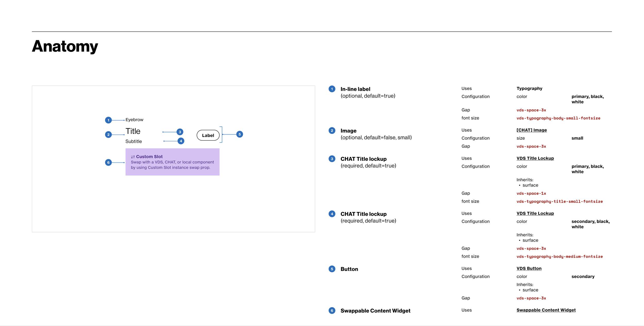Open the Swappable Content Widget link
Viewport: 644px width, 326px height.
click(546, 310)
